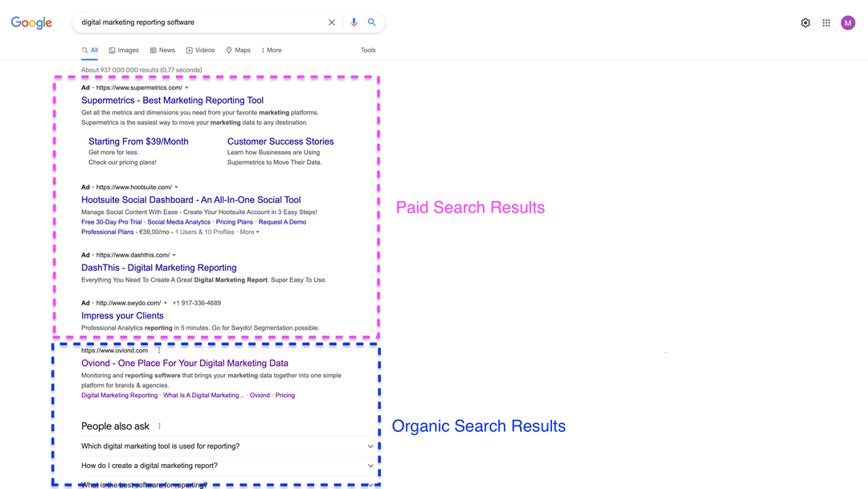
Task: Open Oviond - One Place For Your Digital Marketing Data
Action: tap(185, 364)
